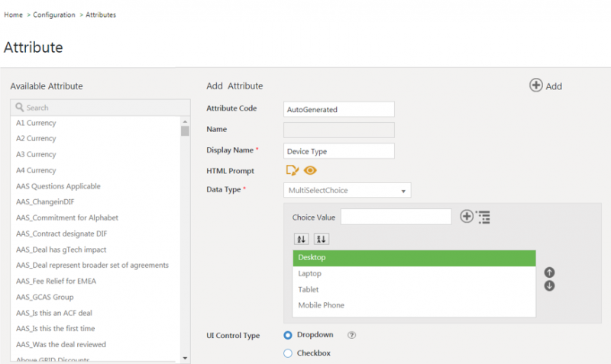Select AAS_GCAS Group attribute
This screenshot has width=611, height=364.
(x=44, y=297)
